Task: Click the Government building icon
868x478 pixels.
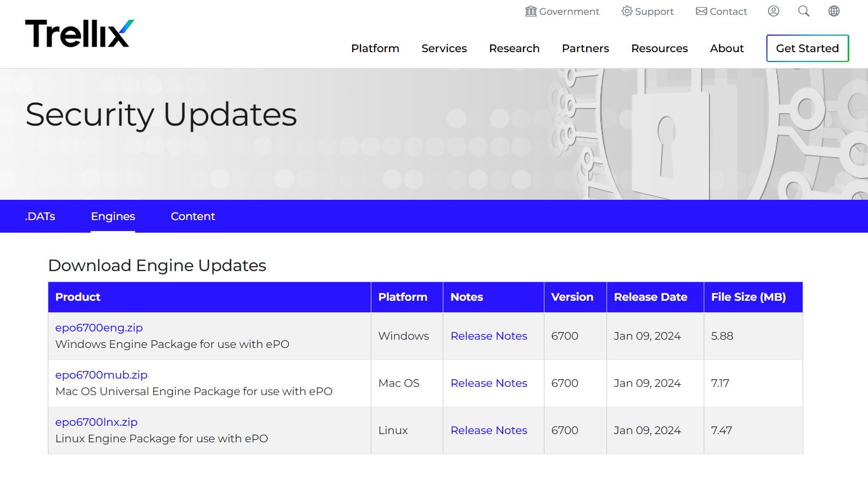Action: click(x=531, y=11)
